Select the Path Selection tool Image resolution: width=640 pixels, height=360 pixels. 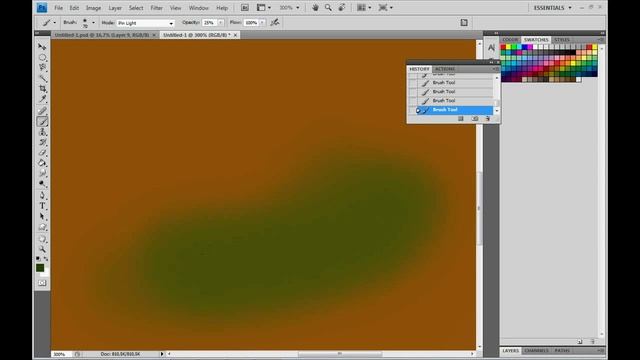click(42, 216)
